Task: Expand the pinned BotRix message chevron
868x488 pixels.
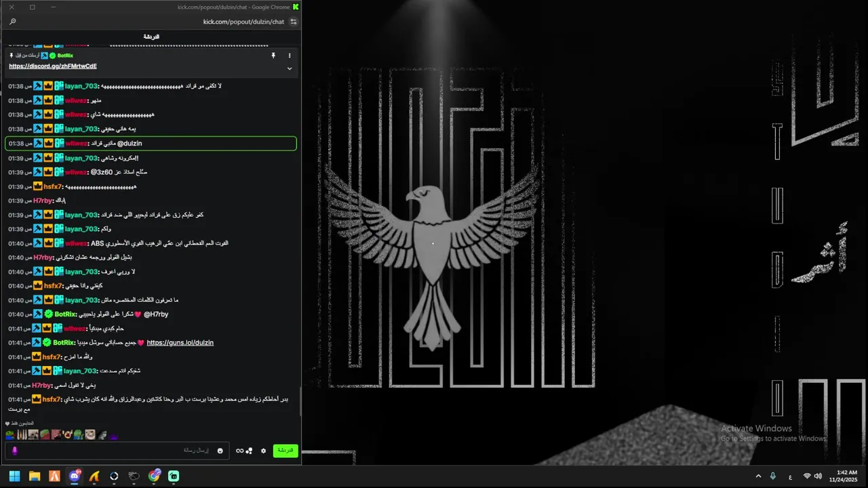Action: [290, 68]
